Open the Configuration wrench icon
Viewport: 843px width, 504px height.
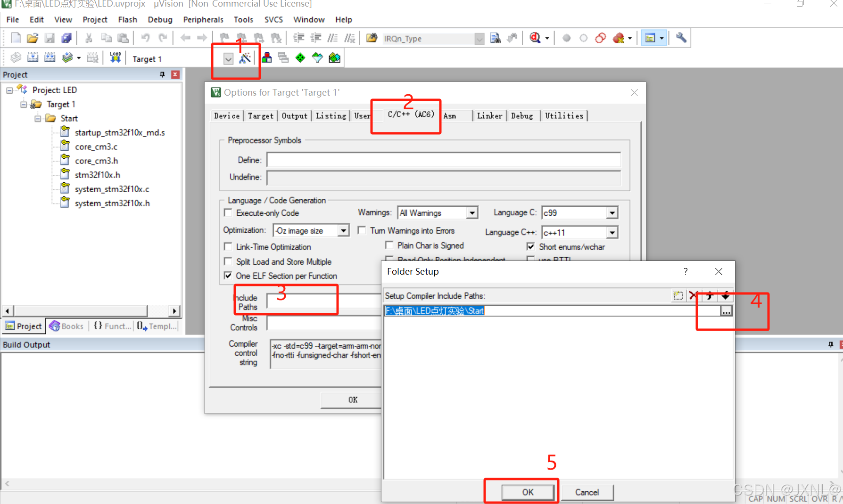[x=681, y=38]
